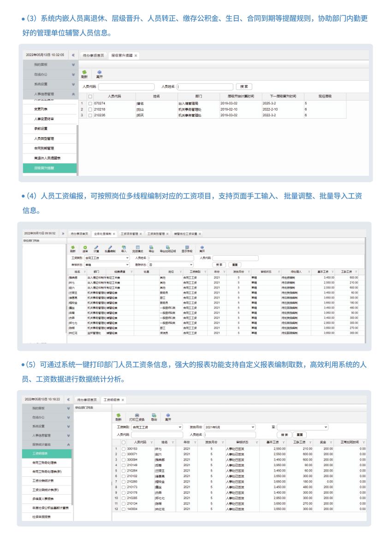Image resolution: width=392 pixels, height=539 pixels.
Task: Click the 导出加班证明 export icon
Action: 167,249
